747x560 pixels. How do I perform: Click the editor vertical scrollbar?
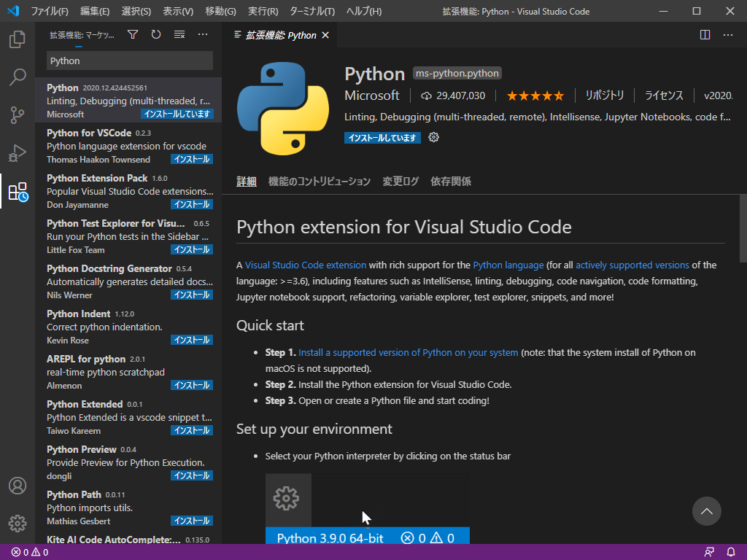coord(743,228)
